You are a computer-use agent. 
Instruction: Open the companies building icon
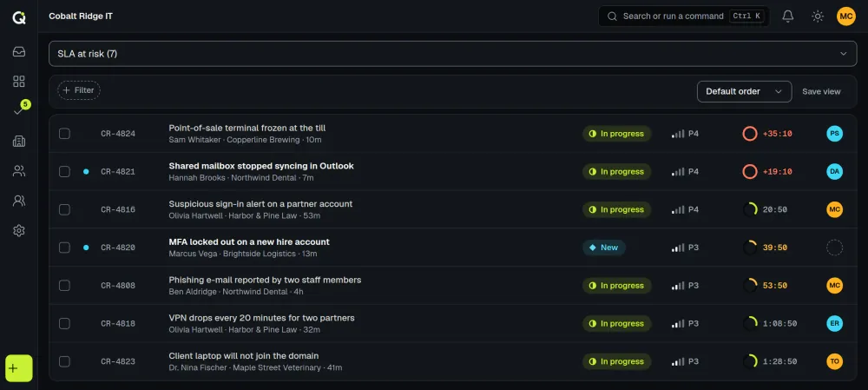pyautogui.click(x=19, y=141)
